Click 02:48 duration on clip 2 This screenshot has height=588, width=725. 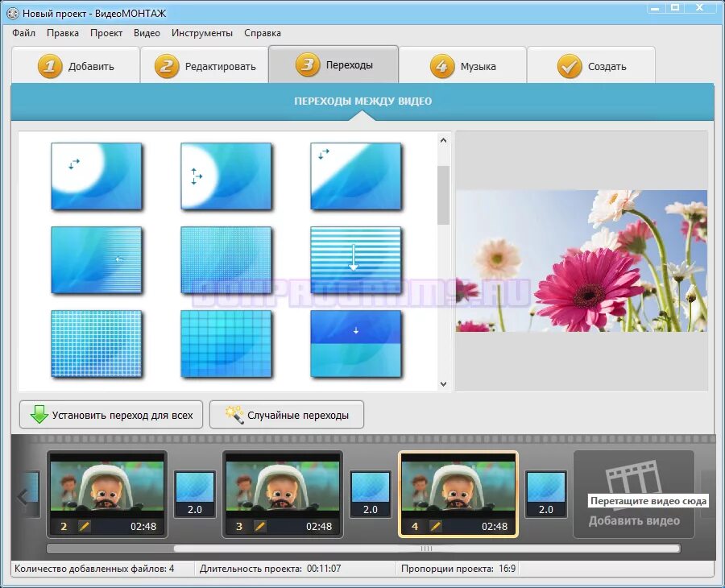(143, 526)
